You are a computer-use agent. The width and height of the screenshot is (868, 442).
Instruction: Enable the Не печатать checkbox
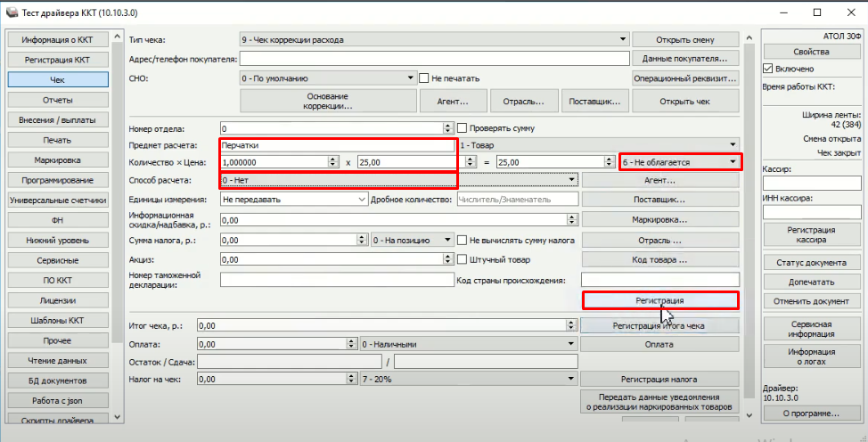(424, 78)
